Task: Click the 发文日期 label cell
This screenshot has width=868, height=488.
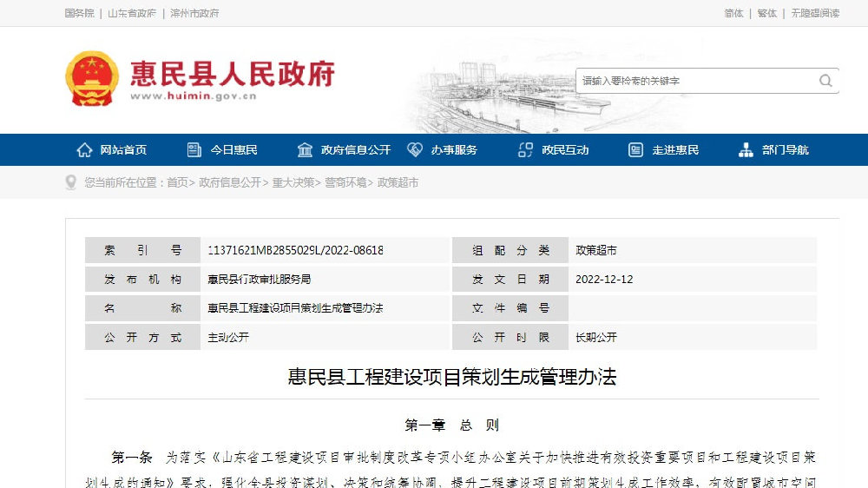Action: click(x=510, y=280)
